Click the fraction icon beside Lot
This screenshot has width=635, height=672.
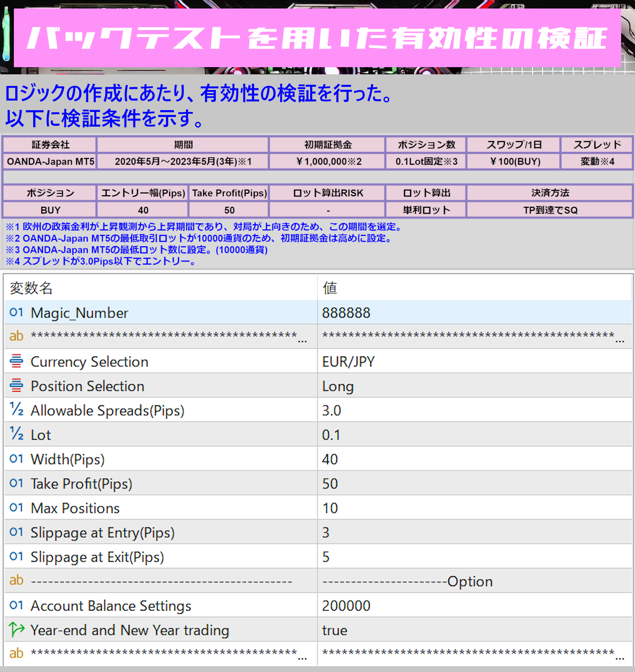pyautogui.click(x=16, y=434)
